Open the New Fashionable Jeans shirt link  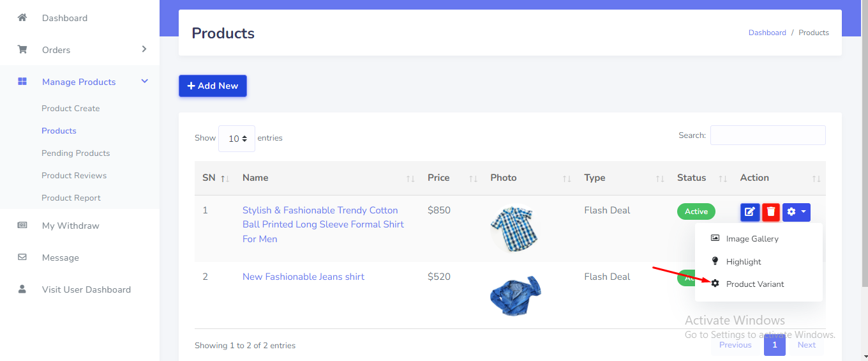303,277
